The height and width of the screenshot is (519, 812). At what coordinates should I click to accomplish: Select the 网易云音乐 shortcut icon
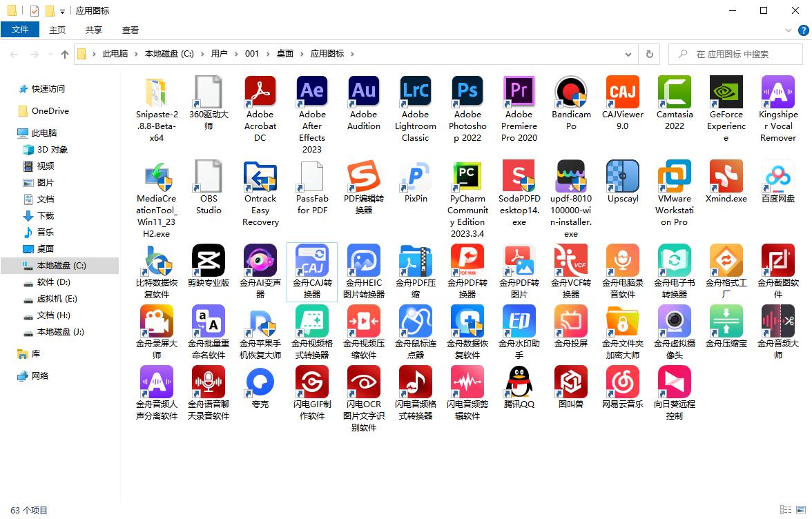623,382
